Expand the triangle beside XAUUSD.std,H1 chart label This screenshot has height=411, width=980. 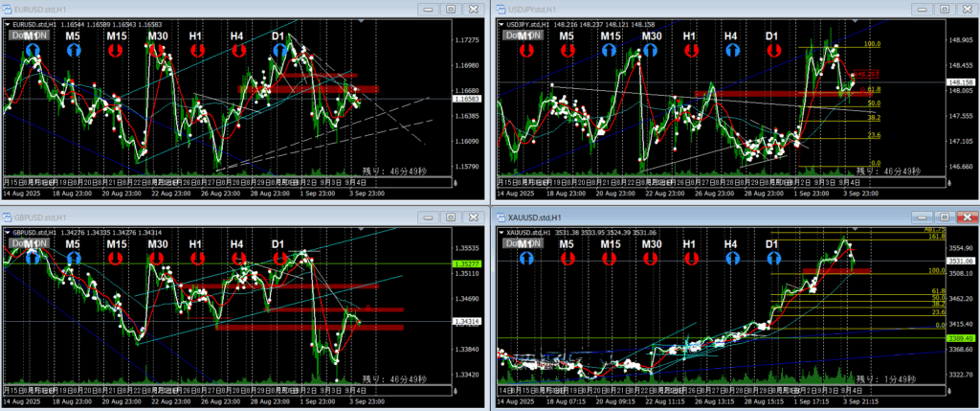pos(501,233)
